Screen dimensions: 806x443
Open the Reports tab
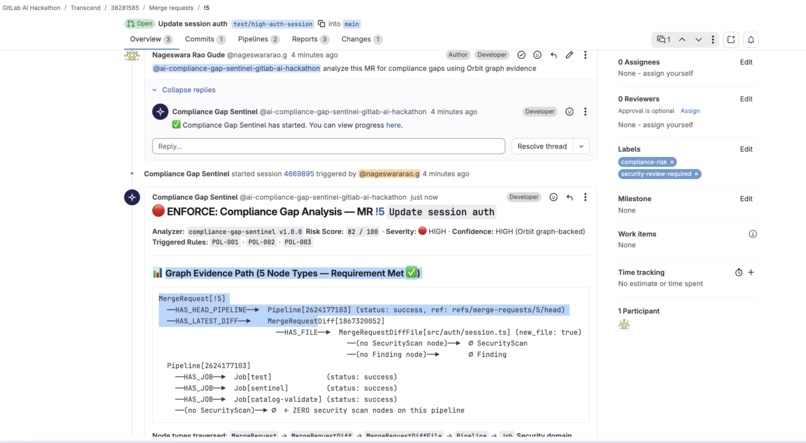pyautogui.click(x=310, y=39)
